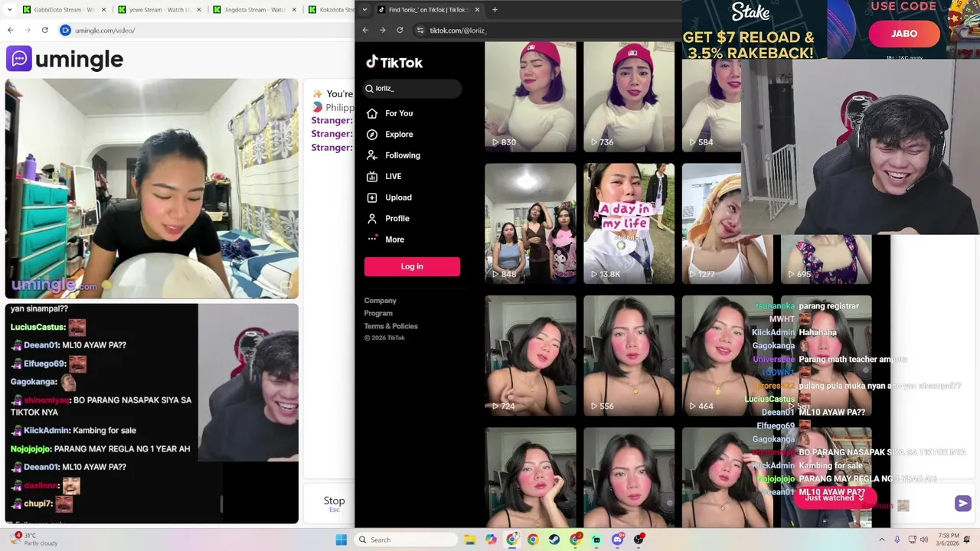Open the Windows Start menu

tap(341, 540)
